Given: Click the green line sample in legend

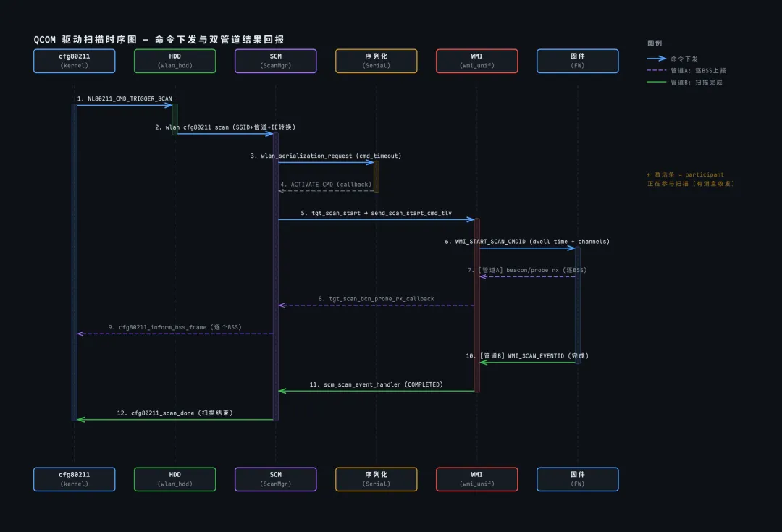Looking at the screenshot, I should tap(656, 82).
